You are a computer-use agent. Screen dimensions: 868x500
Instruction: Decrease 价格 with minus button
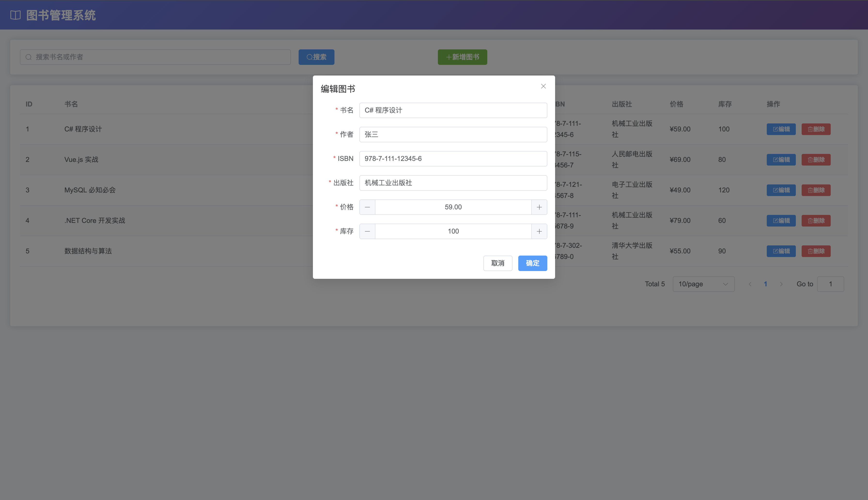(367, 207)
